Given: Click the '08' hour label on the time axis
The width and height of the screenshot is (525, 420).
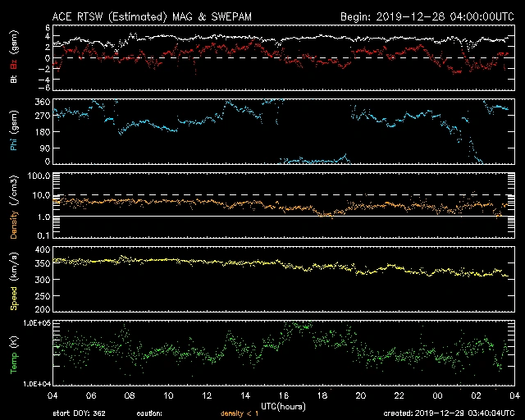Looking at the screenshot, I should coord(130,395).
